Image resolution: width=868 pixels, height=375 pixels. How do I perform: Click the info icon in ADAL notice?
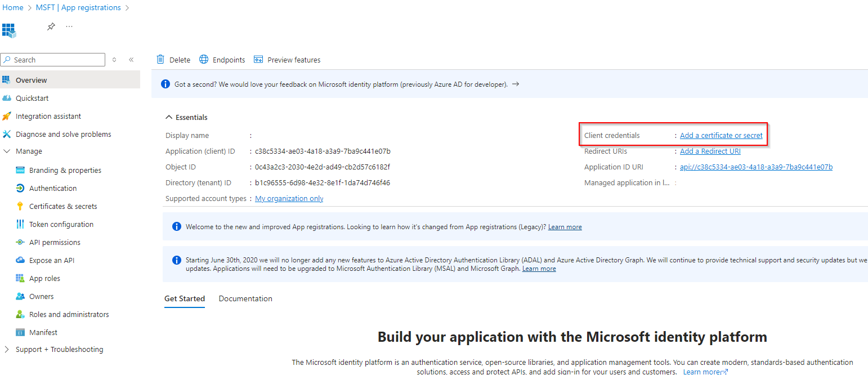tap(176, 260)
